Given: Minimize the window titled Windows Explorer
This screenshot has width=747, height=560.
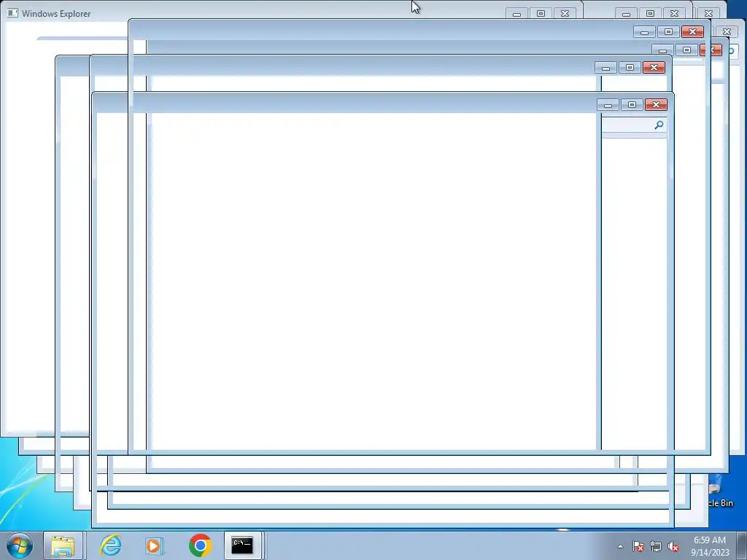Looking at the screenshot, I should click(x=517, y=14).
